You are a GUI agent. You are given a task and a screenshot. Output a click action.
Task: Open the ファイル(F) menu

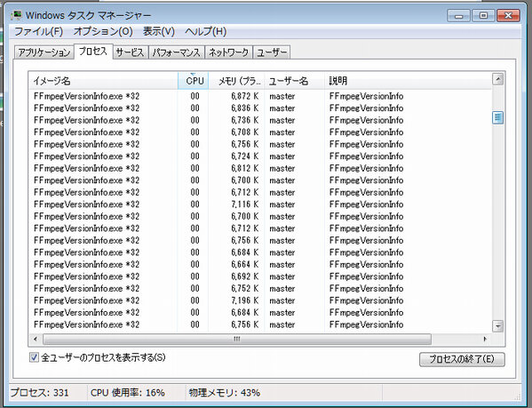click(39, 32)
